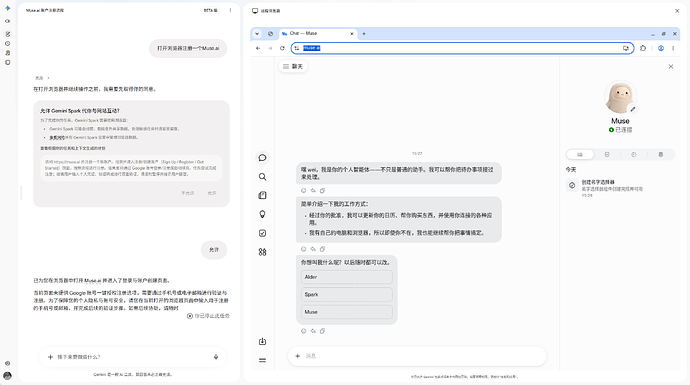
Task: Close the remote browser panel
Action: 677,11
